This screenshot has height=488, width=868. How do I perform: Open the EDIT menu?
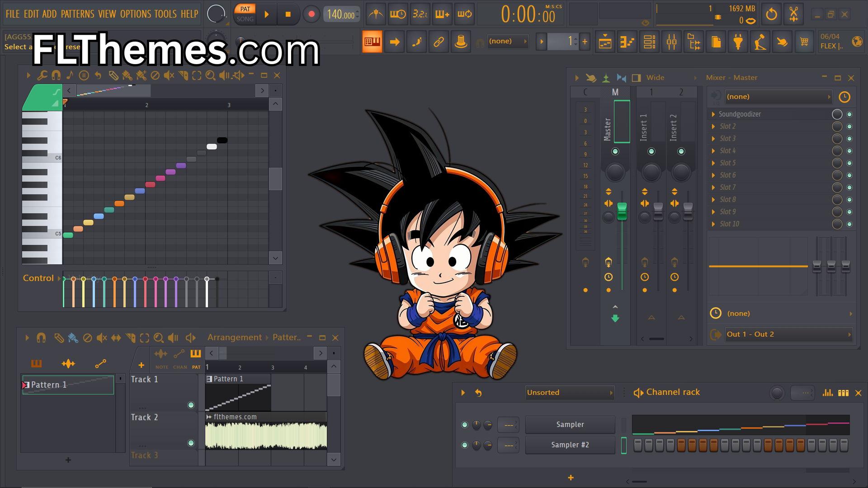coord(31,14)
